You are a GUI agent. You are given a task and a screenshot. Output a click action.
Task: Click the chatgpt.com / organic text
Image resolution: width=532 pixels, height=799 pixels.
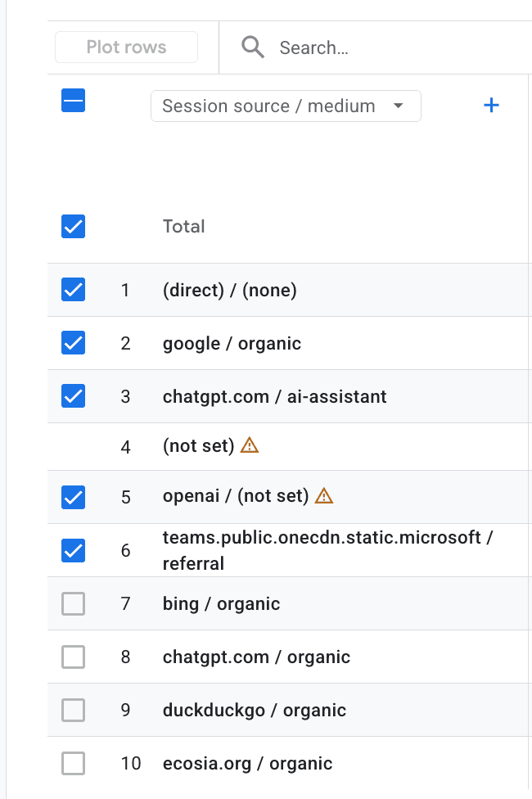click(256, 657)
